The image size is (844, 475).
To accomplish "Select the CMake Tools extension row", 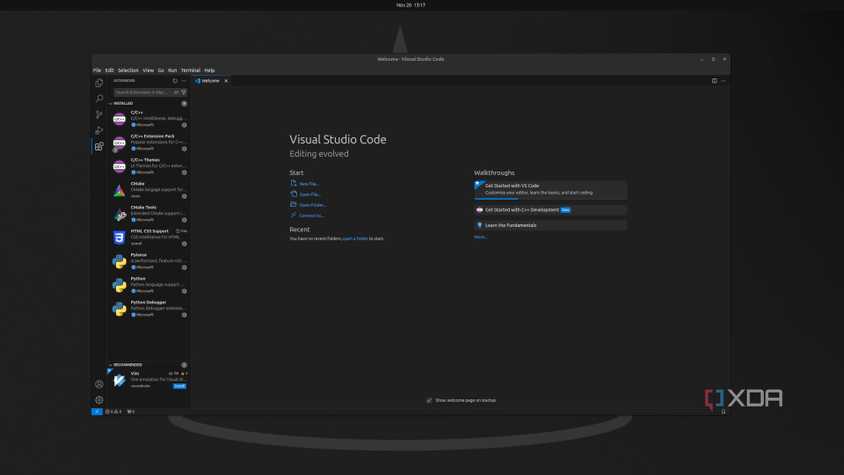I will [149, 213].
